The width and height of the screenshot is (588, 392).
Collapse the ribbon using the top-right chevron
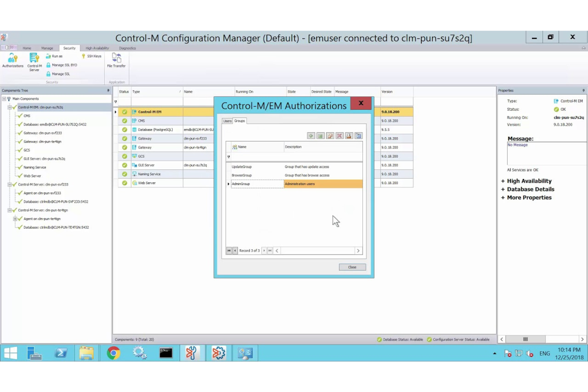pos(583,48)
